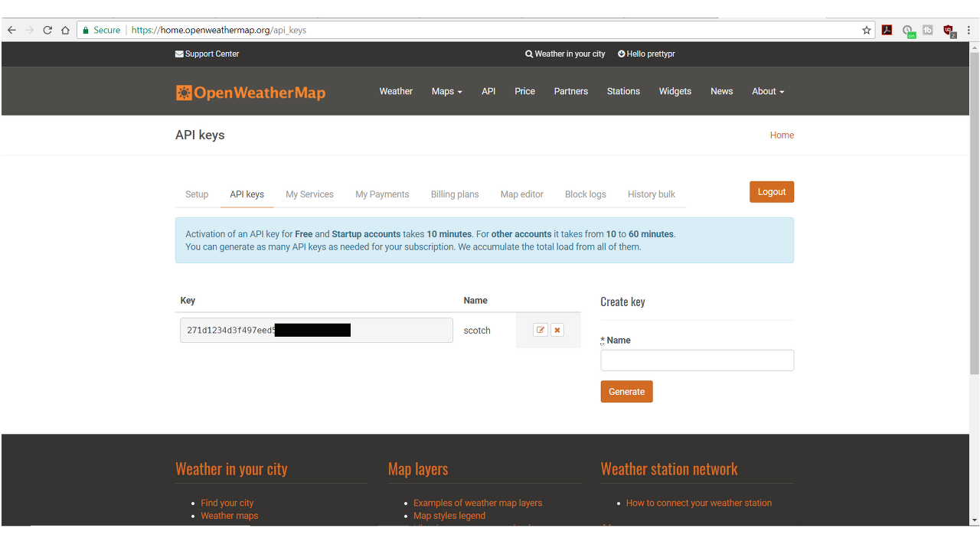Switch to Billing plans tab
The width and height of the screenshot is (980, 551).
pyautogui.click(x=455, y=194)
